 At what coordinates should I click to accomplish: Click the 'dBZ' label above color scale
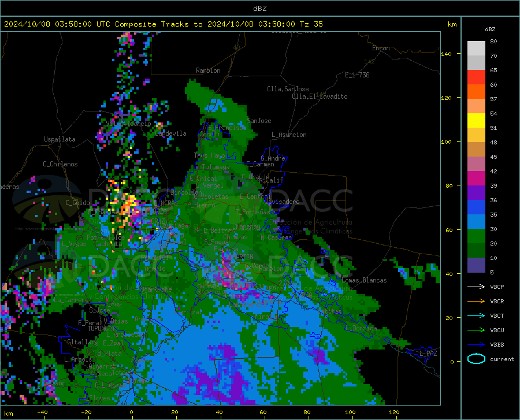pos(490,29)
